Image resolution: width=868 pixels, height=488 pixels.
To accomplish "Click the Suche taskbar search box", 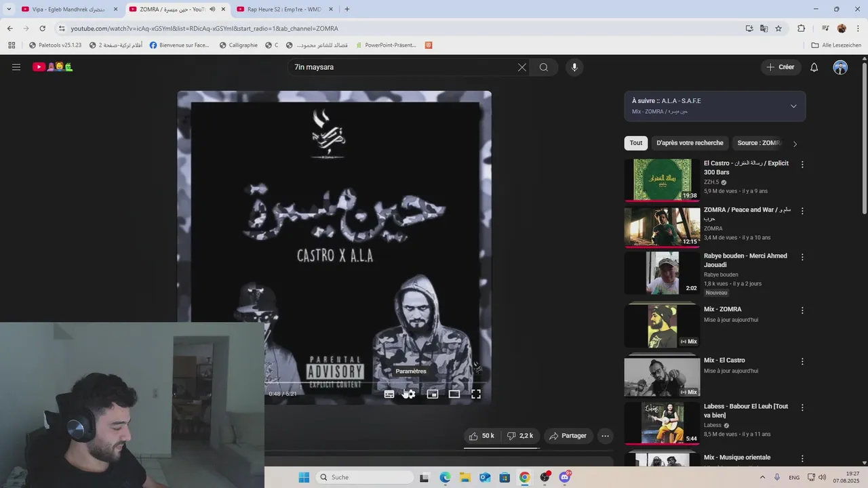I will [x=365, y=477].
